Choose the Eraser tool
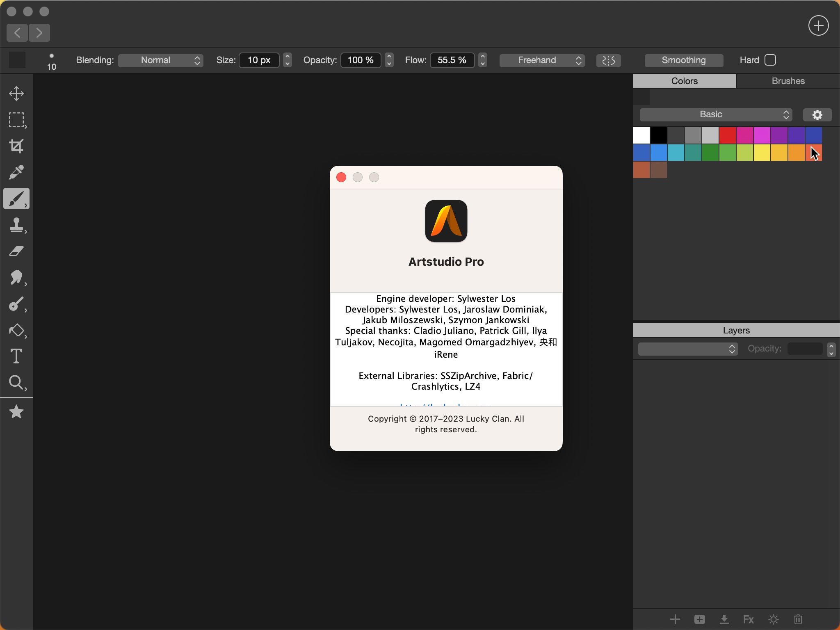This screenshot has width=840, height=630. pos(16,251)
